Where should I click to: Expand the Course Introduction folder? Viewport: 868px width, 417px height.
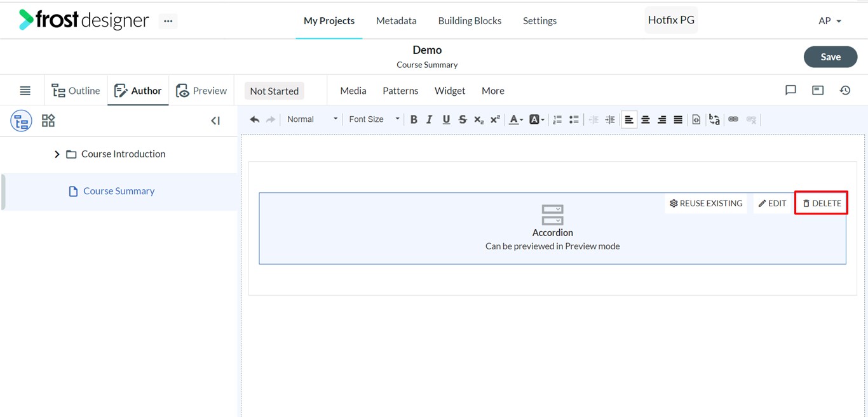(x=57, y=154)
